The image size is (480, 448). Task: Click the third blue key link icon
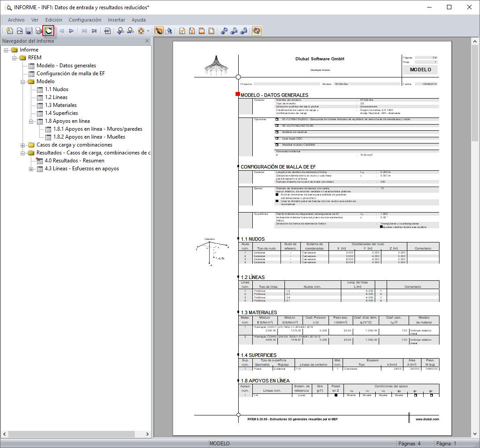click(x=244, y=31)
